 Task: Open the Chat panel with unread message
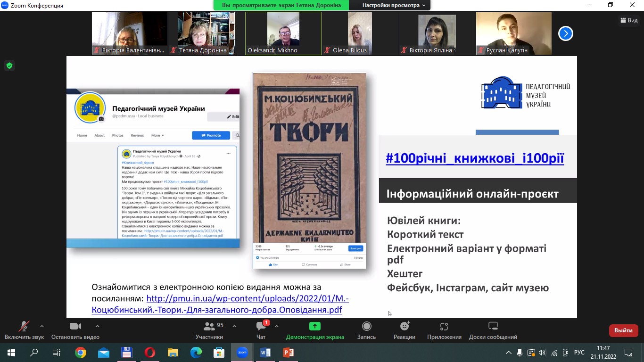click(x=261, y=327)
